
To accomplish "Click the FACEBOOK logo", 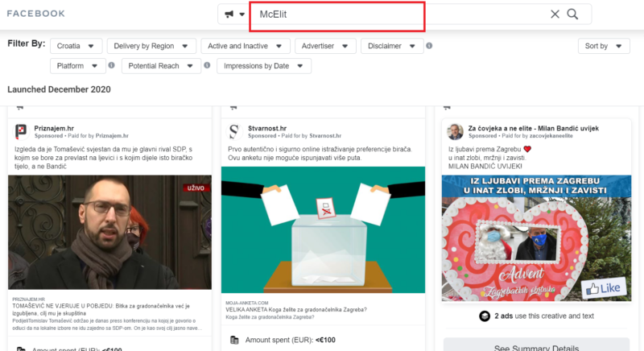I will point(35,14).
